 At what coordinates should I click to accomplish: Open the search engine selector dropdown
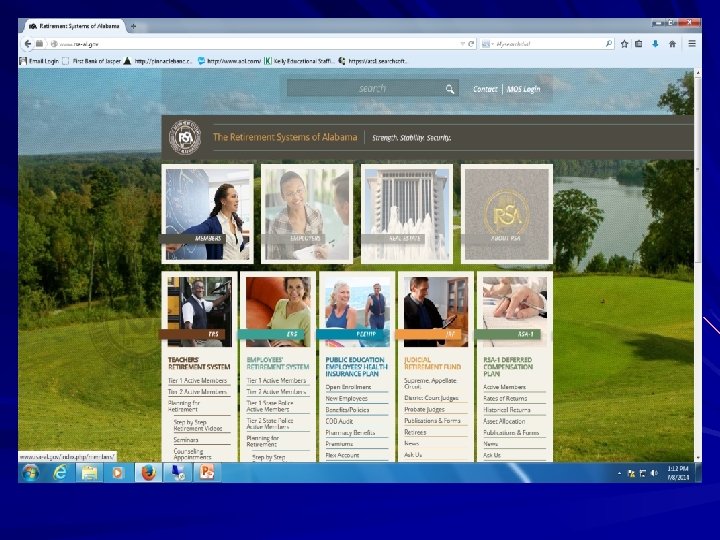point(487,44)
